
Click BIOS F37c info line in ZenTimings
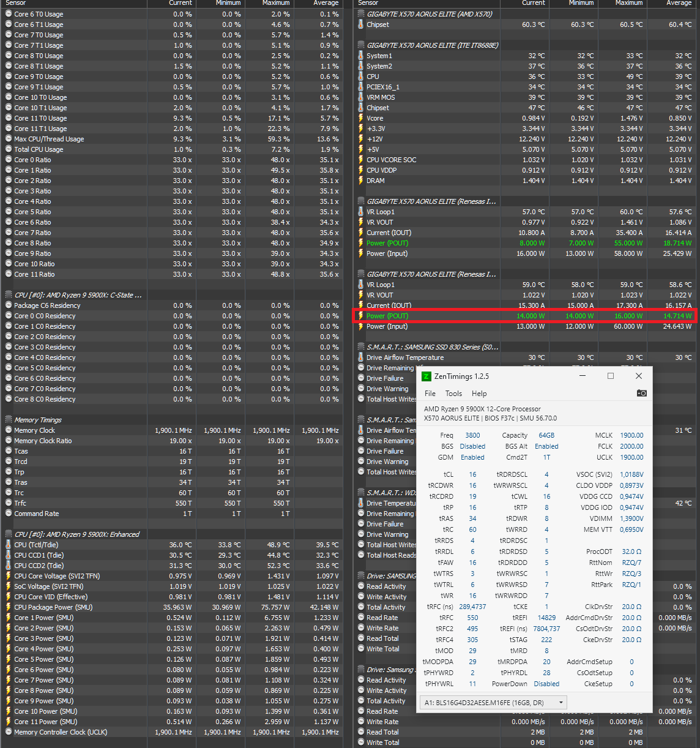click(x=490, y=419)
